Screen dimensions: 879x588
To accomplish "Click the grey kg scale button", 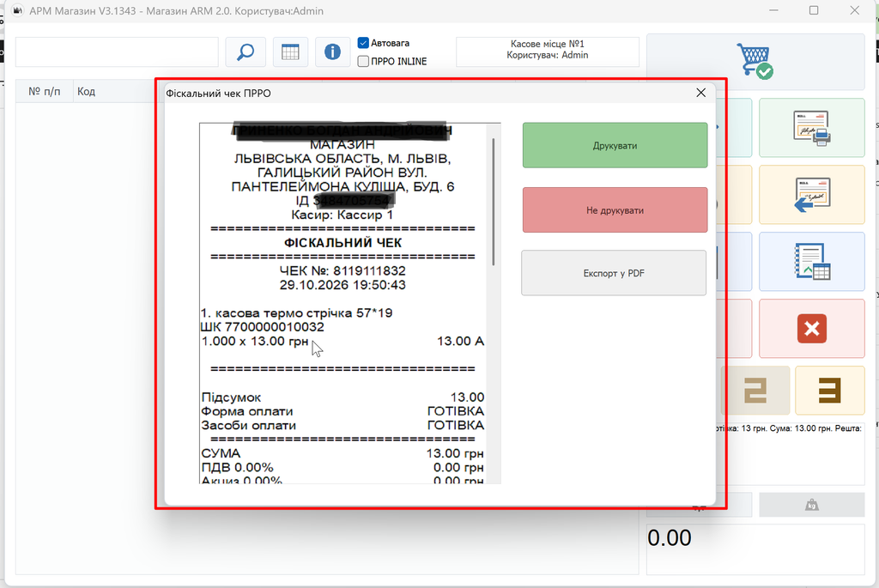I will (812, 505).
